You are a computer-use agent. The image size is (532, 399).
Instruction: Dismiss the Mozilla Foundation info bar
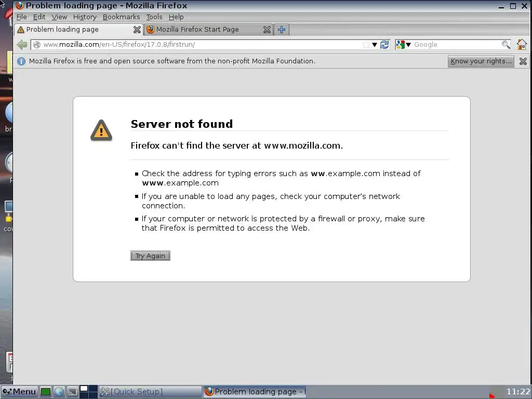point(523,61)
